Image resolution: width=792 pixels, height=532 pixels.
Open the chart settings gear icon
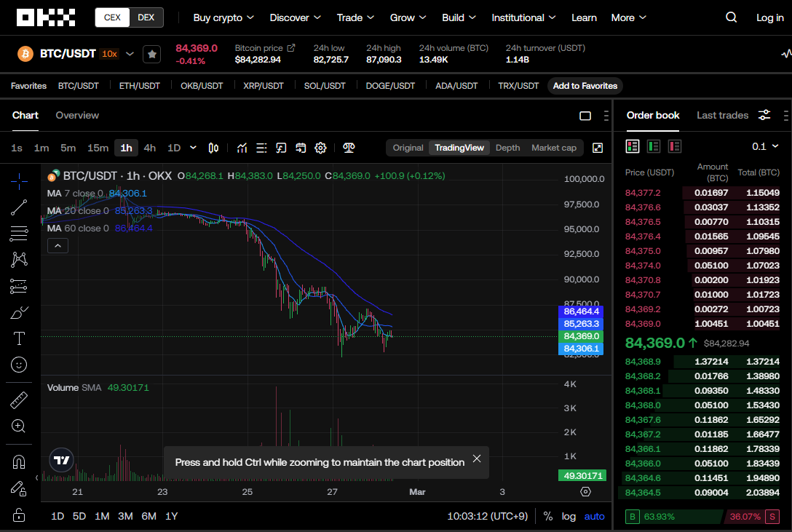(320, 148)
